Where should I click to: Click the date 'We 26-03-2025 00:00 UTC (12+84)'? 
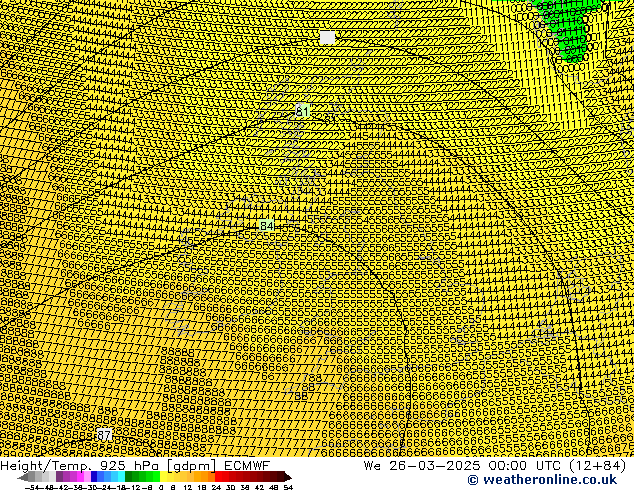(495, 466)
